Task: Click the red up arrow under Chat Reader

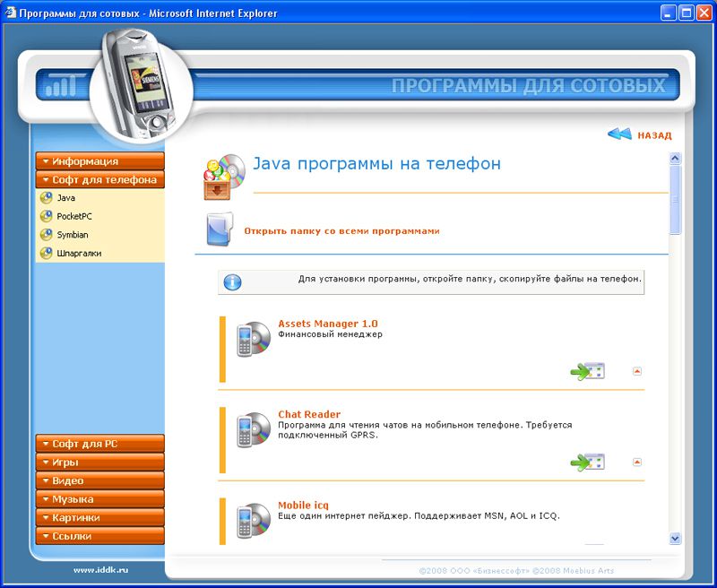Action: pos(637,463)
